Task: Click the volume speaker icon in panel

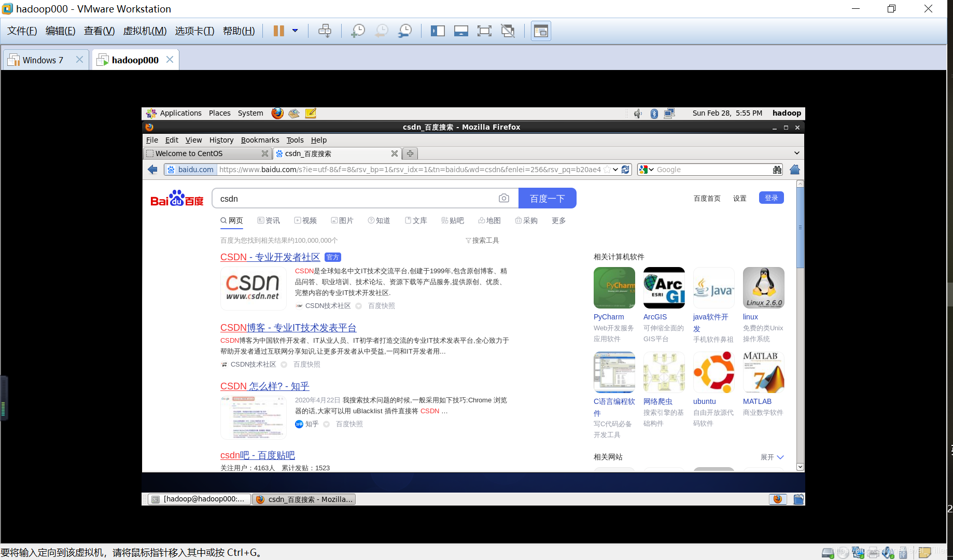Action: coord(638,113)
